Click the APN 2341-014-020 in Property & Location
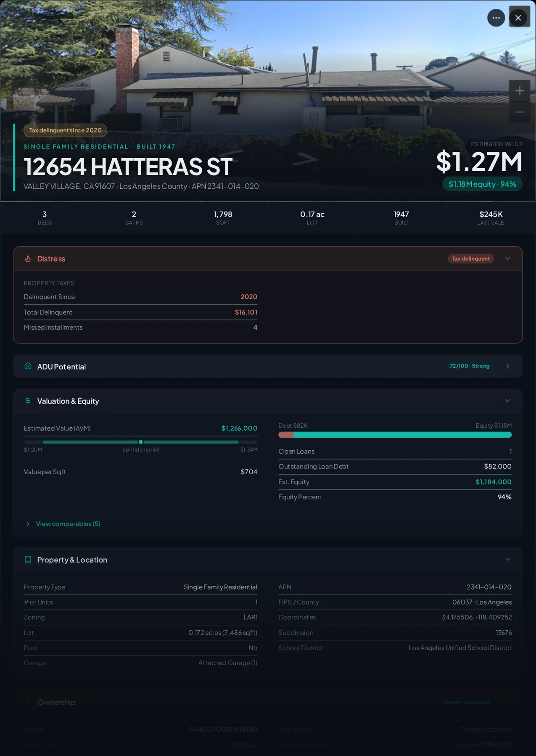The image size is (536, 756). (489, 587)
